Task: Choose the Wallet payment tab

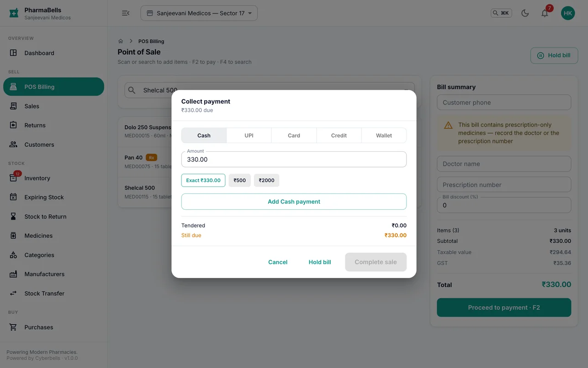Action: click(x=384, y=135)
